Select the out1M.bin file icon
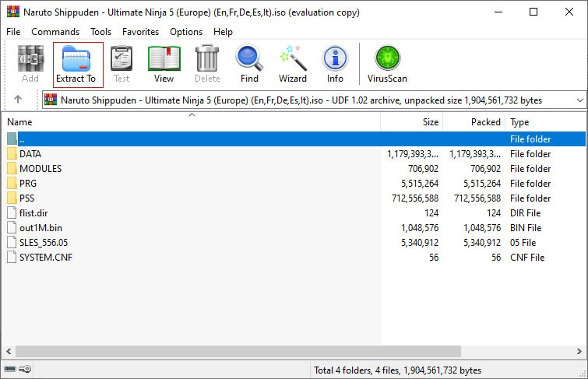The height and width of the screenshot is (379, 588). pos(12,227)
